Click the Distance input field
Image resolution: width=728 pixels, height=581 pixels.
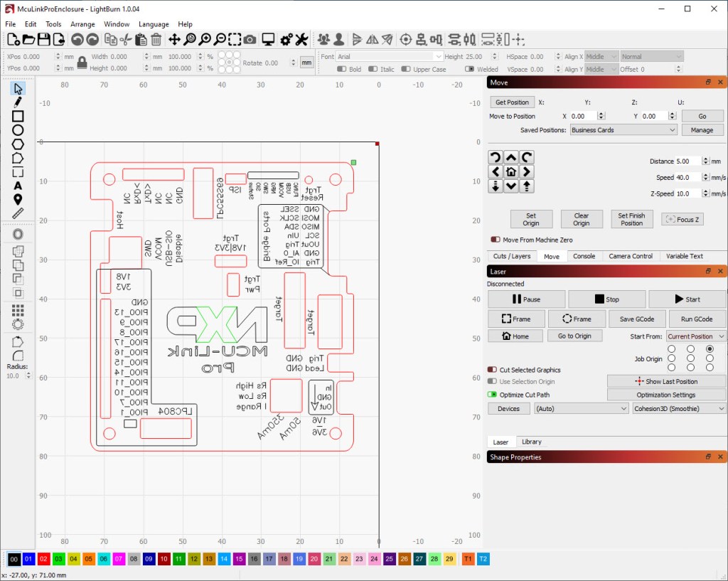coord(687,161)
